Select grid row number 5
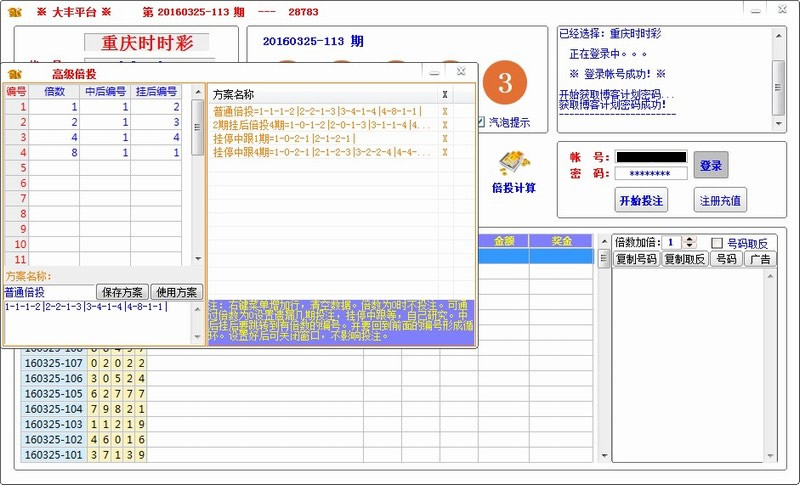The image size is (800, 485). pos(16,168)
